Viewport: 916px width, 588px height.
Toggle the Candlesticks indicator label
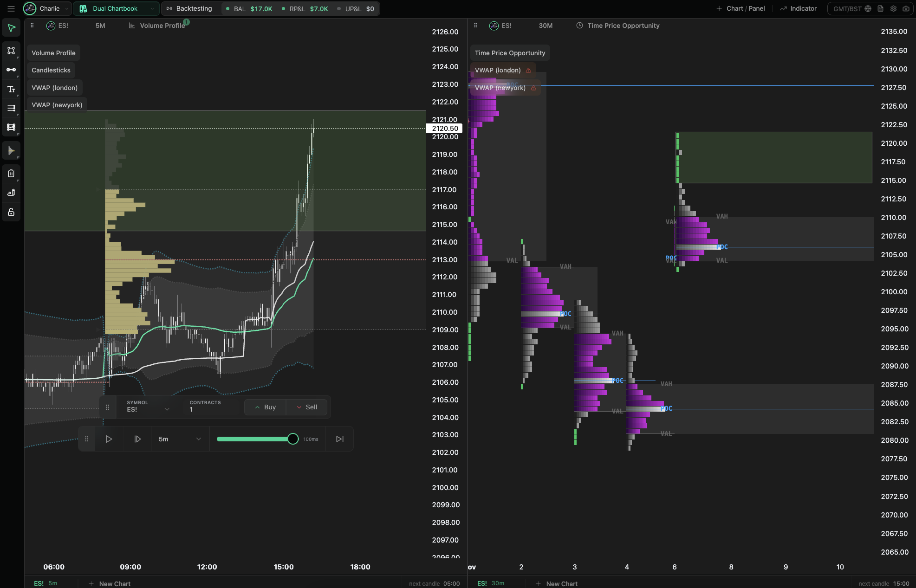[x=51, y=70]
